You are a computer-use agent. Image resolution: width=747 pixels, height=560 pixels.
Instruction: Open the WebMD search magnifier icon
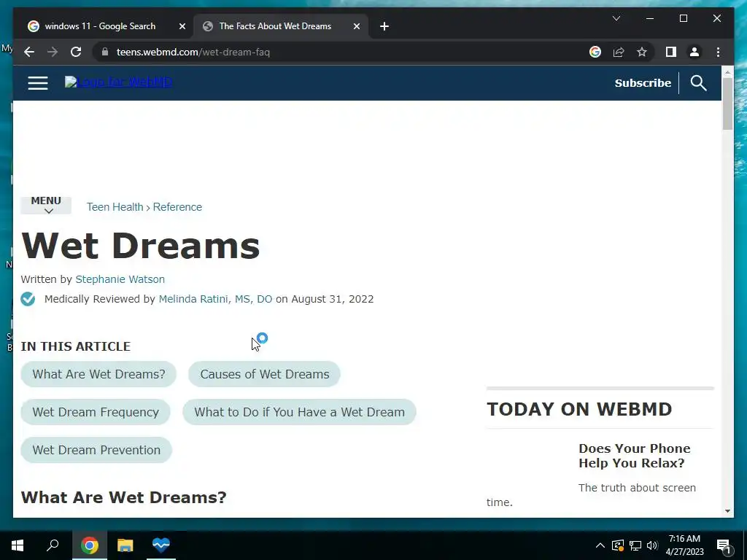click(x=698, y=83)
